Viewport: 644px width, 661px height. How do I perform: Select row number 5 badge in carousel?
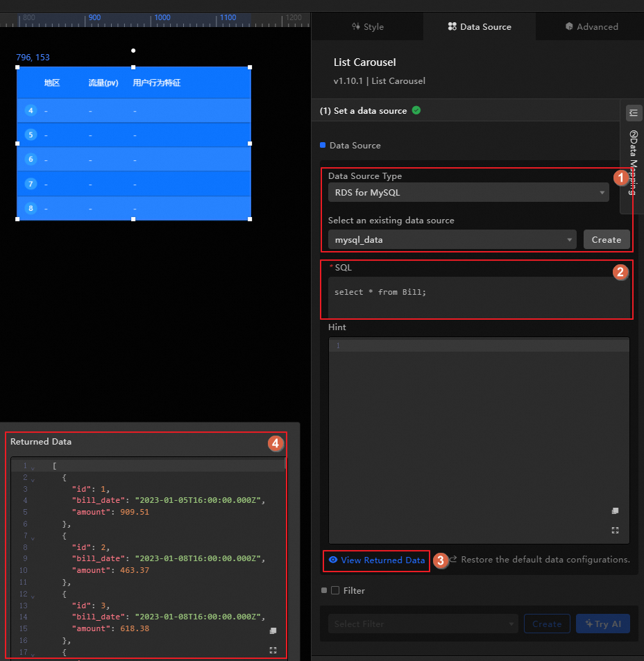(31, 135)
